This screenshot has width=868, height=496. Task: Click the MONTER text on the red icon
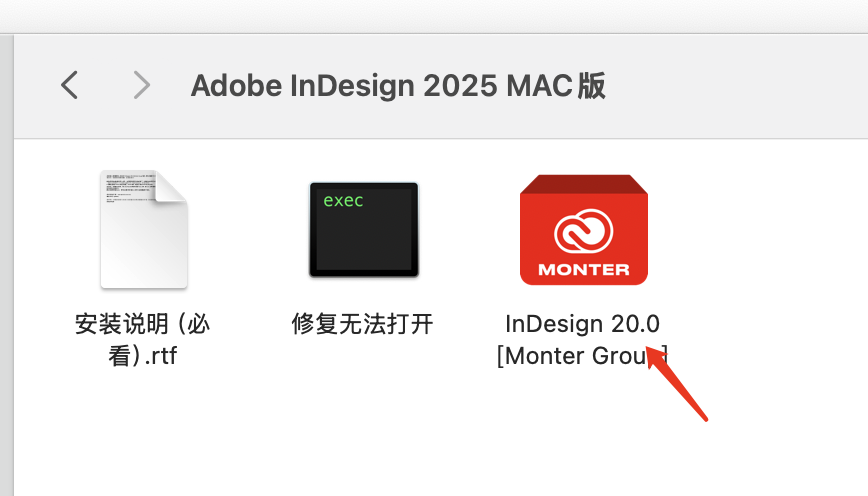click(583, 269)
